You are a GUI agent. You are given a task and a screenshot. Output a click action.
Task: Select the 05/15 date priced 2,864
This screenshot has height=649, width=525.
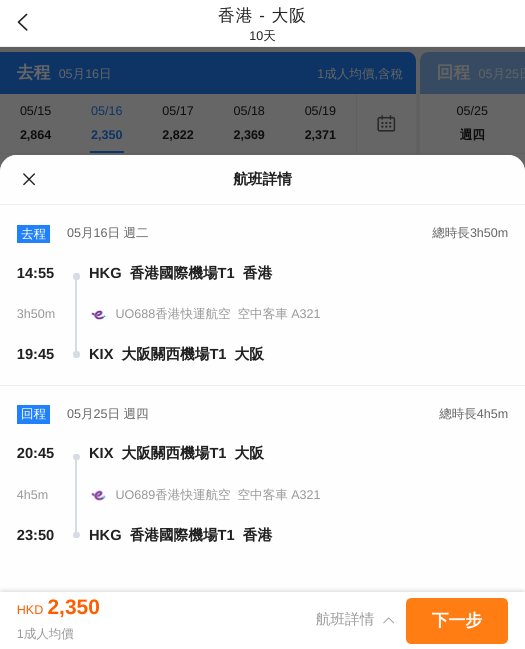pyautogui.click(x=36, y=123)
